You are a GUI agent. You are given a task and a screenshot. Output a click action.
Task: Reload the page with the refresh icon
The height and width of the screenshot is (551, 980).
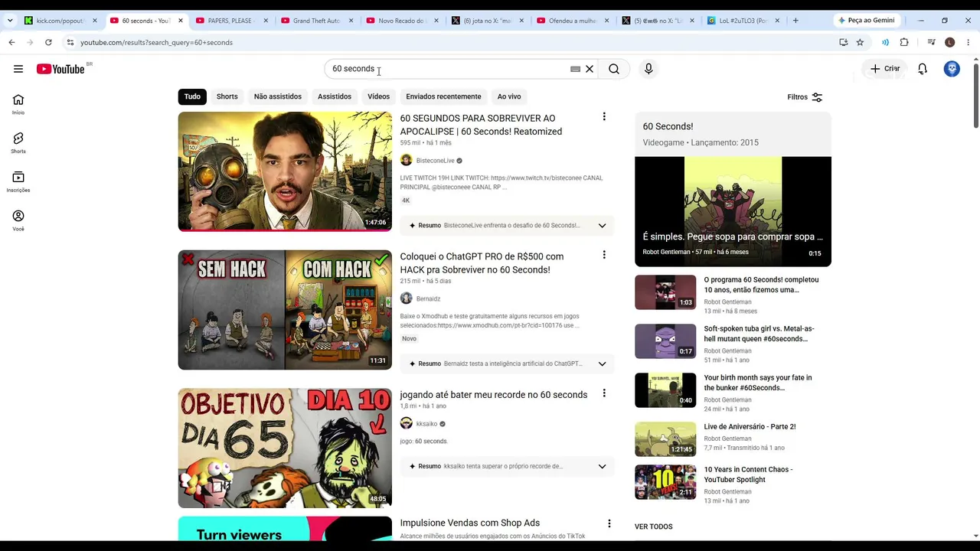(x=48, y=42)
